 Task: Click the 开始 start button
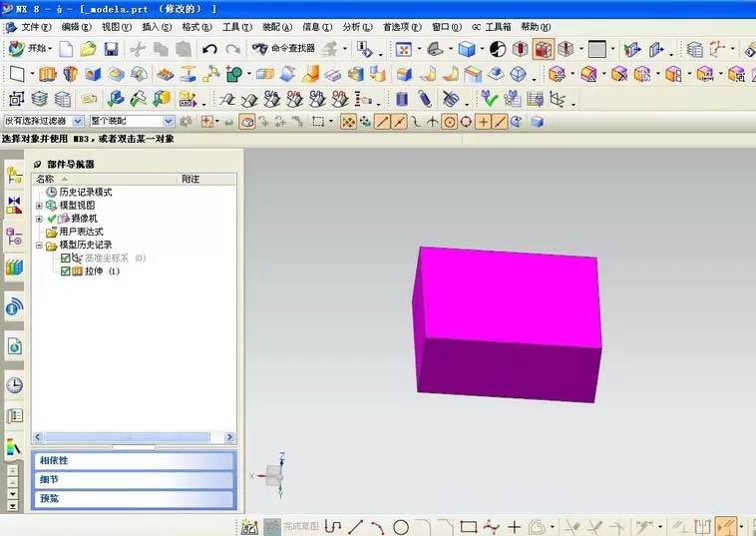tap(30, 48)
